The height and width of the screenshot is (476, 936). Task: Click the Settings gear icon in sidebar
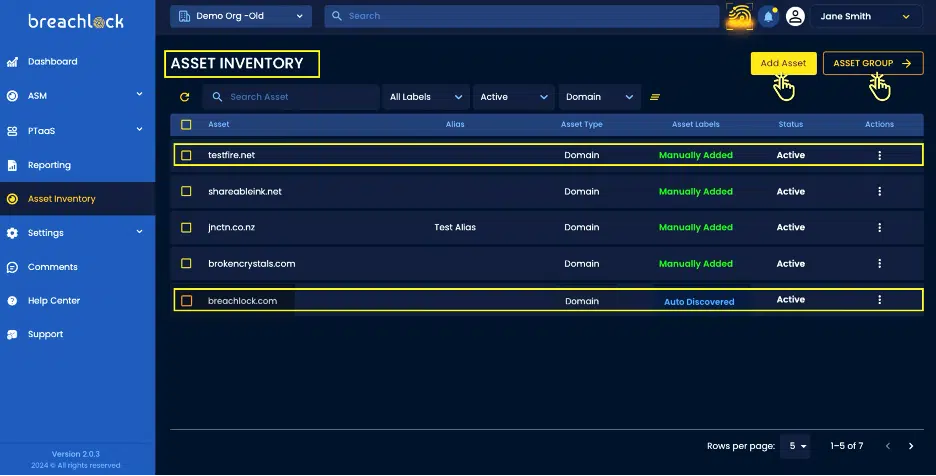(12, 233)
